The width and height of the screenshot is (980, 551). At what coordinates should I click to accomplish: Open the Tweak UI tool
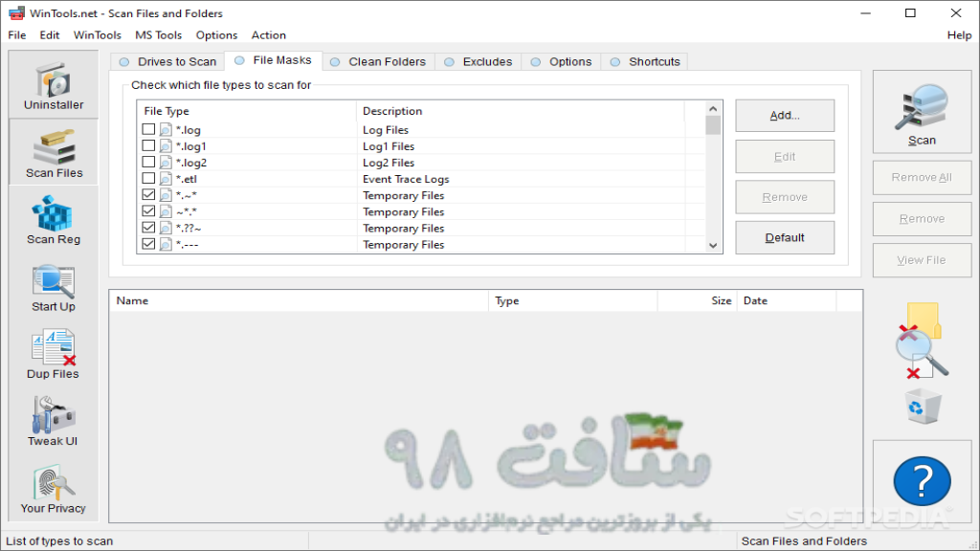tap(54, 422)
